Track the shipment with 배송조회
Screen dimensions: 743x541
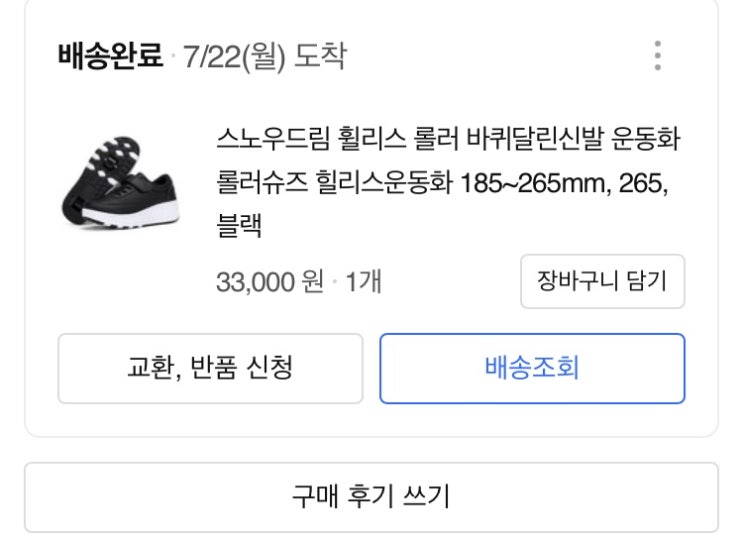pos(532,368)
